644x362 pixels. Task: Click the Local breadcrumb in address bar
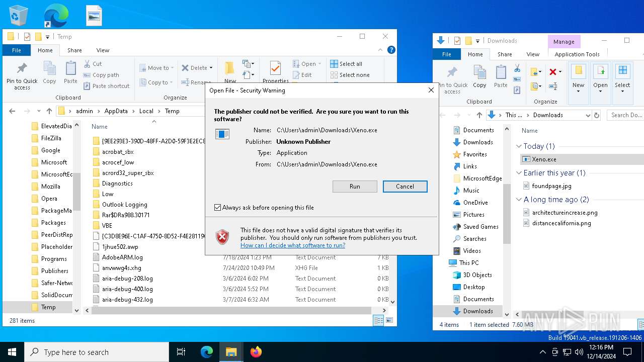[146, 111]
